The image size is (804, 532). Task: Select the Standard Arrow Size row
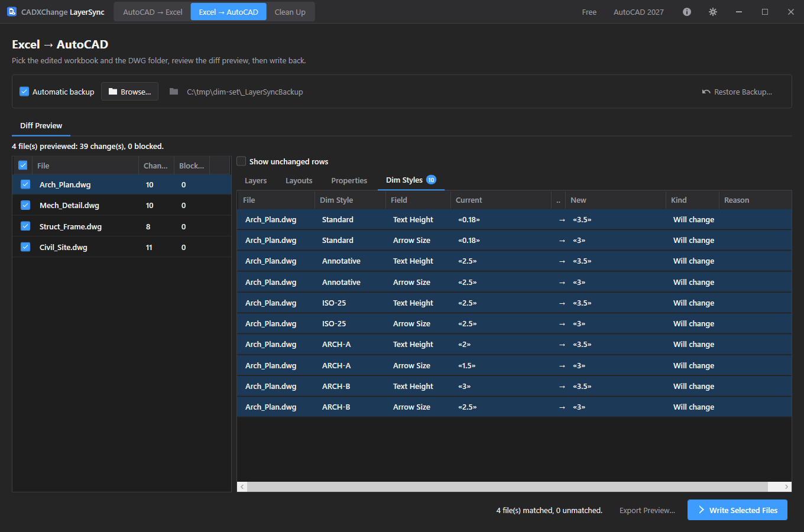[514, 240]
